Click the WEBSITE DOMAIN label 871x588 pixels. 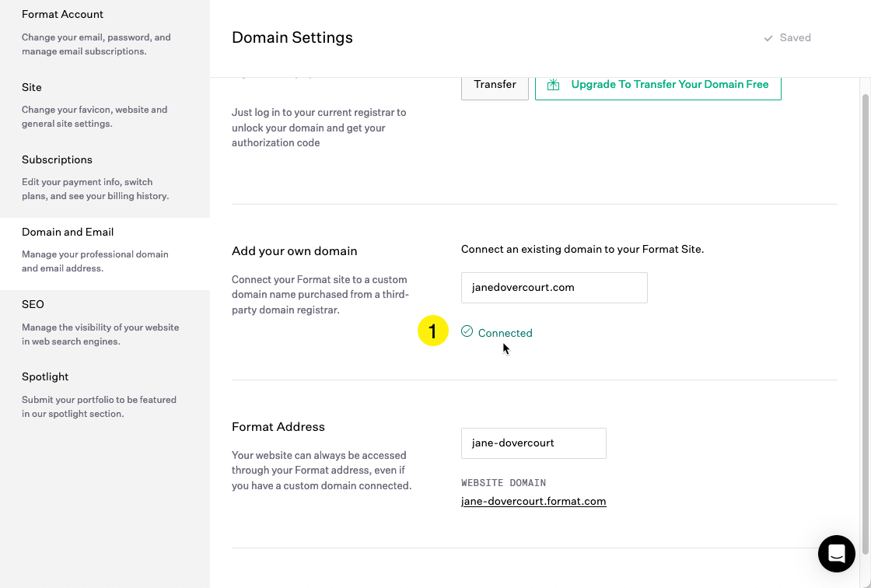[x=503, y=482]
